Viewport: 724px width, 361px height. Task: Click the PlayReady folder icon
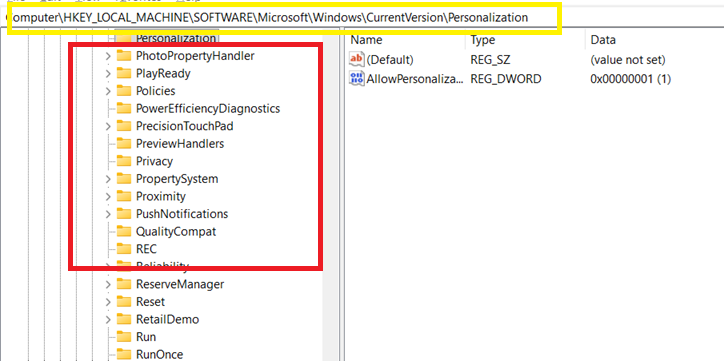124,73
